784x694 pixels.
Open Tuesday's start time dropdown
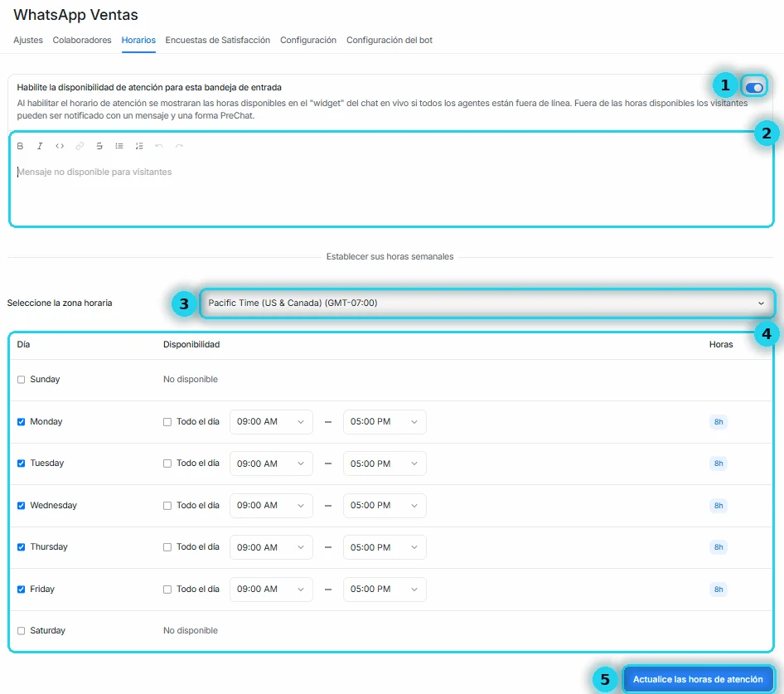click(x=271, y=463)
